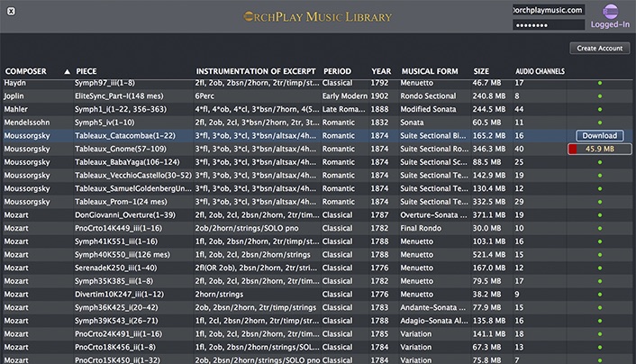Select the Symph5_iv(1-10) piece

point(104,123)
